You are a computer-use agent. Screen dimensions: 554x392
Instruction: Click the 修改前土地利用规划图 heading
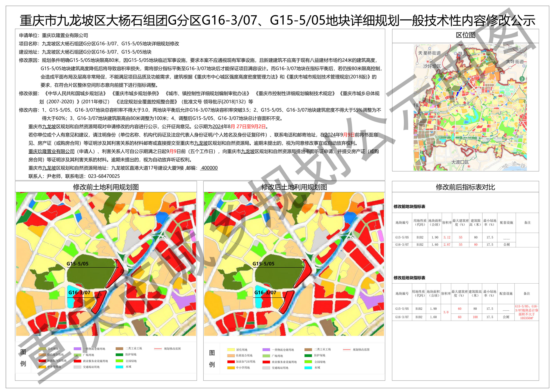coord(106,187)
